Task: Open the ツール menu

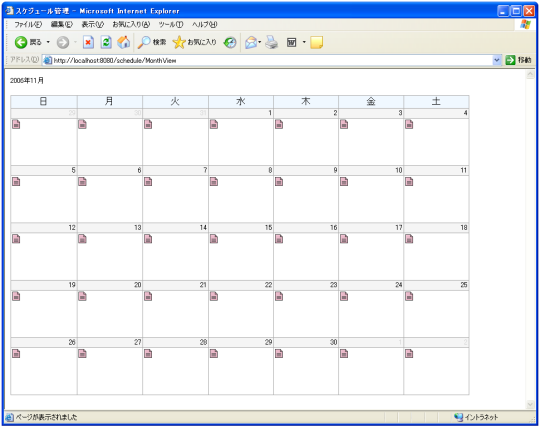Action: 170,24
